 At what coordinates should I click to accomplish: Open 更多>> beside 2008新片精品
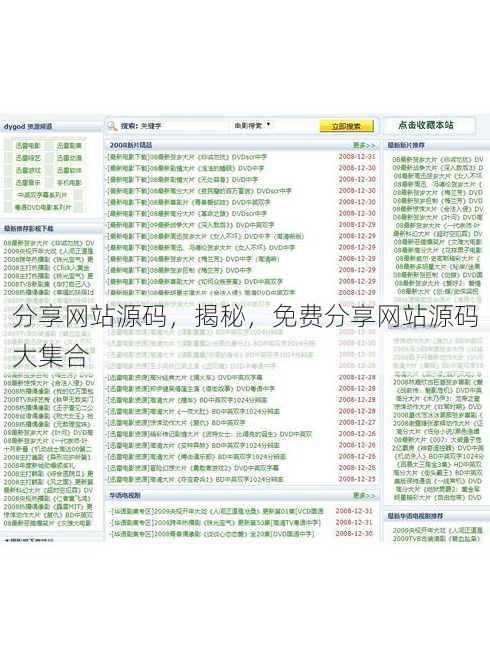[x=364, y=145]
